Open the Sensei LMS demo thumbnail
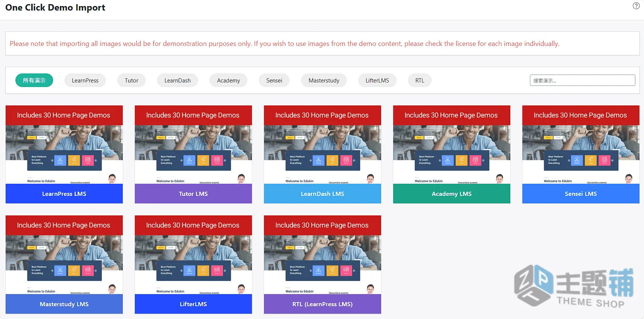Viewport: 644px width, 319px height. [x=581, y=145]
